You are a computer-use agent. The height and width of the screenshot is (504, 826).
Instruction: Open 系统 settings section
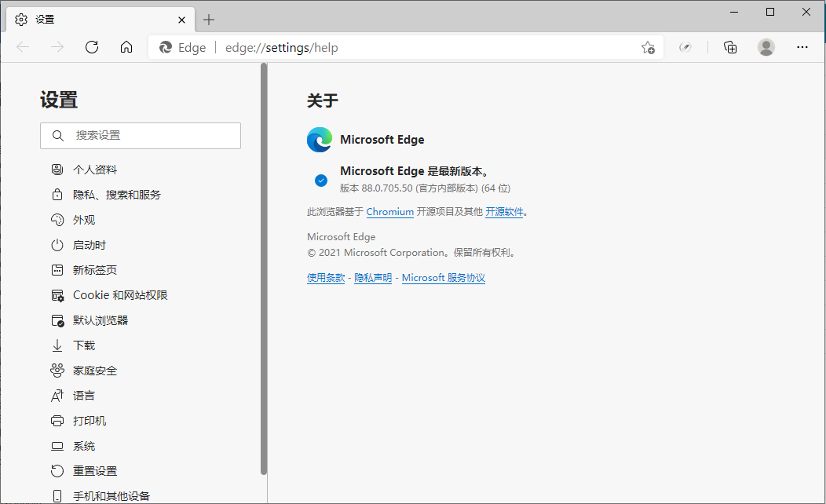coord(84,446)
